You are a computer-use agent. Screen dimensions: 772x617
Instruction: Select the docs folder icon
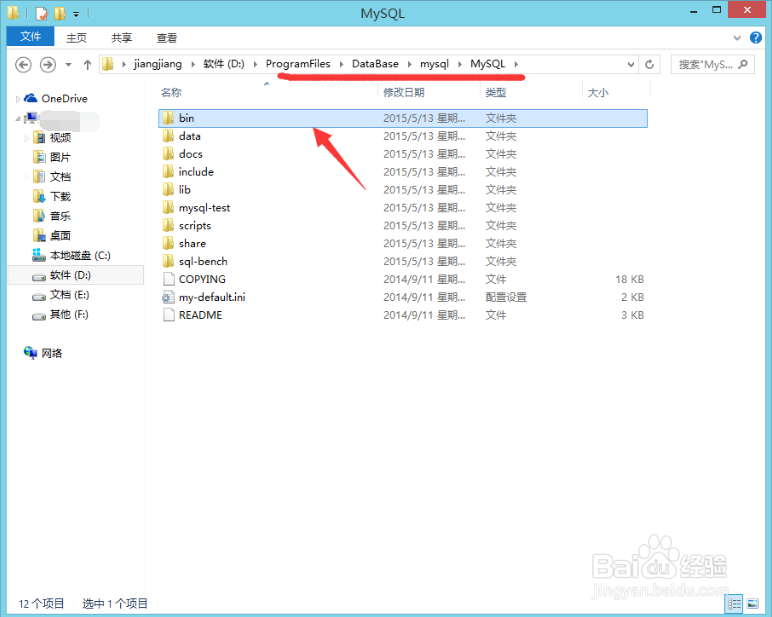(168, 154)
